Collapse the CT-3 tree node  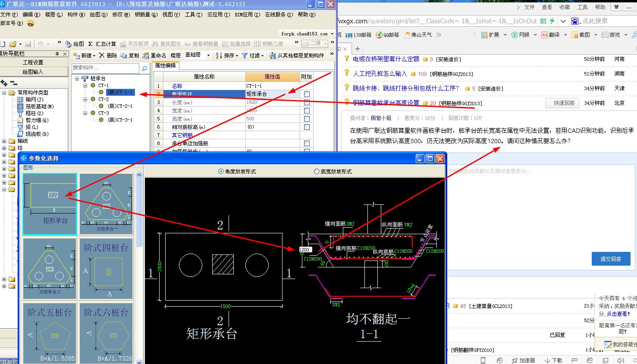coord(85,113)
